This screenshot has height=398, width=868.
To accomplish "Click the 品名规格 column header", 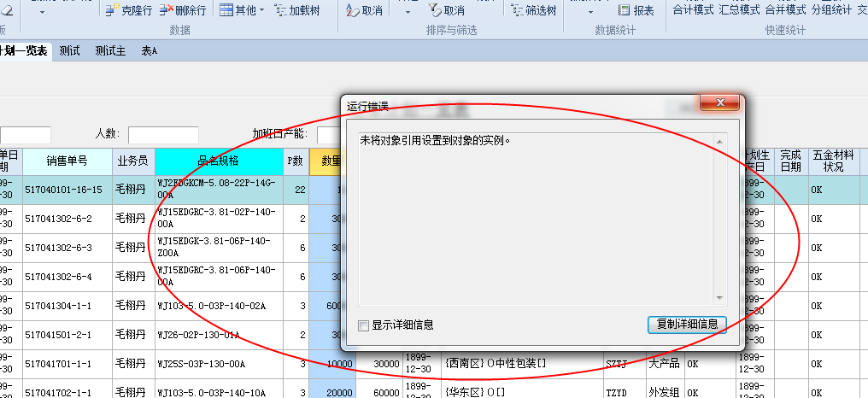I will [219, 161].
